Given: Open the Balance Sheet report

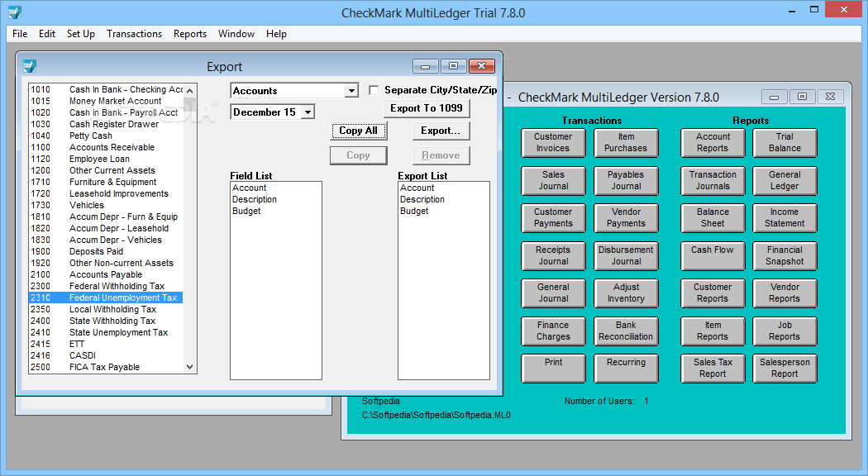Looking at the screenshot, I should tap(713, 217).
